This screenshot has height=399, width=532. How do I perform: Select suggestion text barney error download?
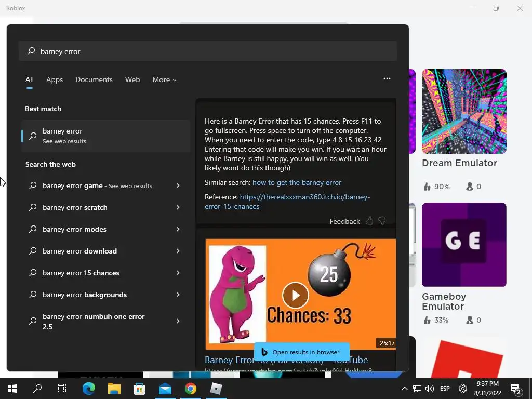[x=79, y=251]
